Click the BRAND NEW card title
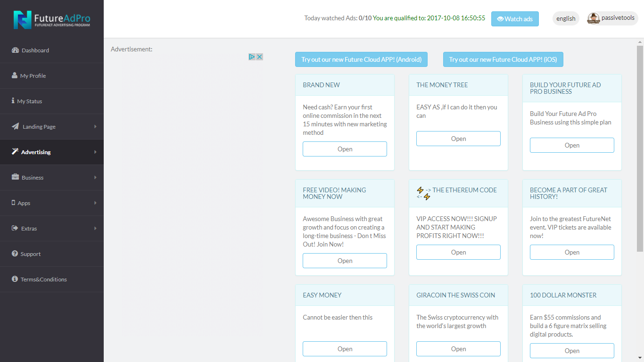 click(322, 85)
